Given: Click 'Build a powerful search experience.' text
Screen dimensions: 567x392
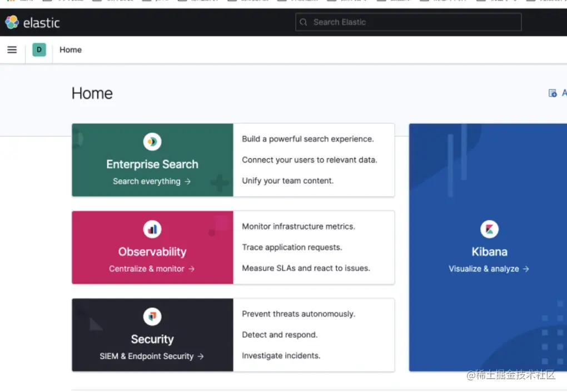Looking at the screenshot, I should coord(308,139).
